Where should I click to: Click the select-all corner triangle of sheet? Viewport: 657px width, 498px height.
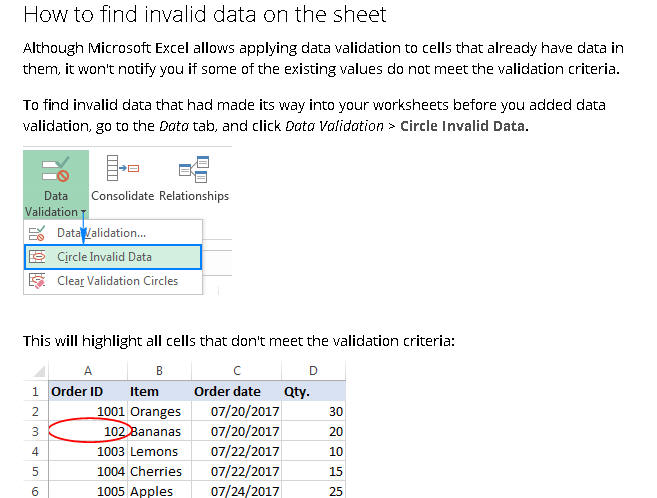pos(39,371)
